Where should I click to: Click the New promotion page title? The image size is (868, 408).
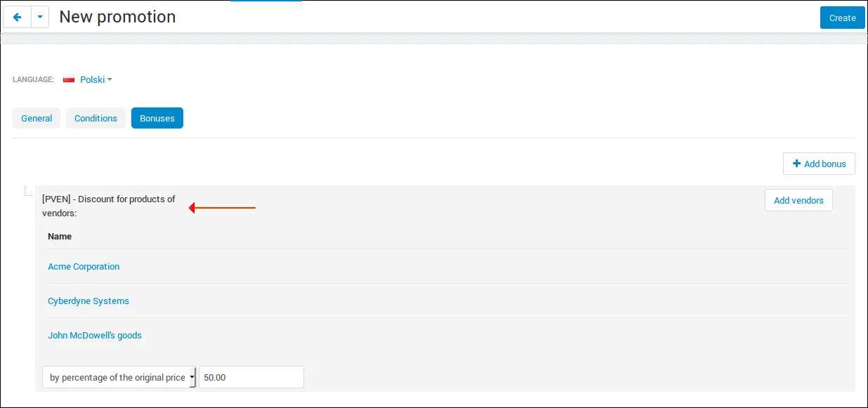pos(117,17)
